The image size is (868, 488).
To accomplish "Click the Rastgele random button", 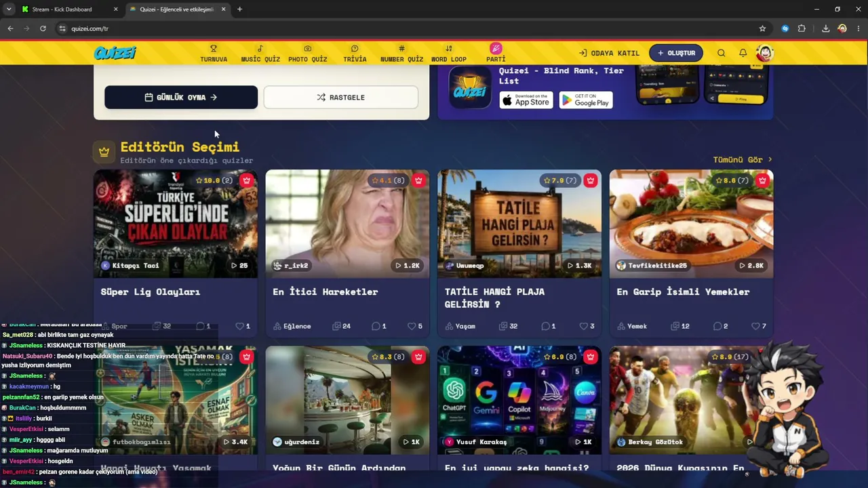I will pos(340,97).
